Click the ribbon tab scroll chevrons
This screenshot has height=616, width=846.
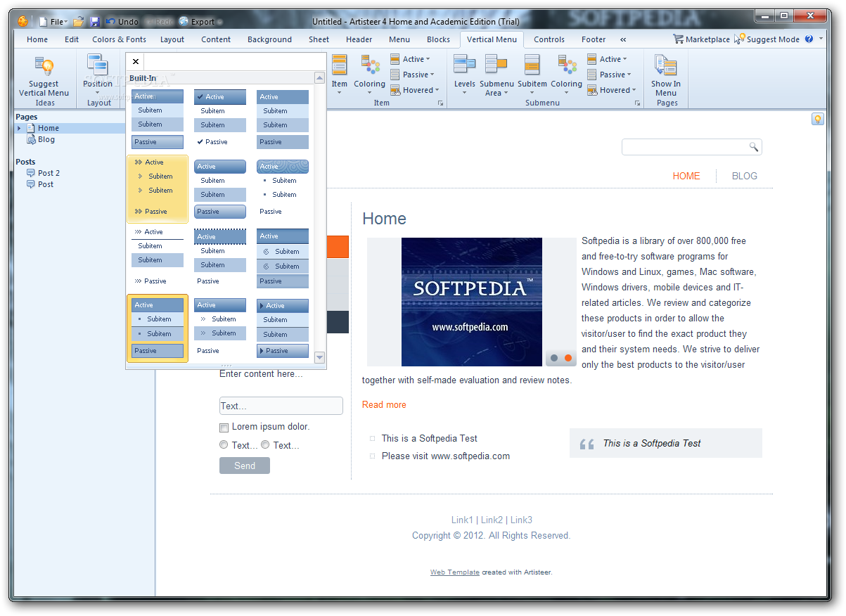click(623, 39)
